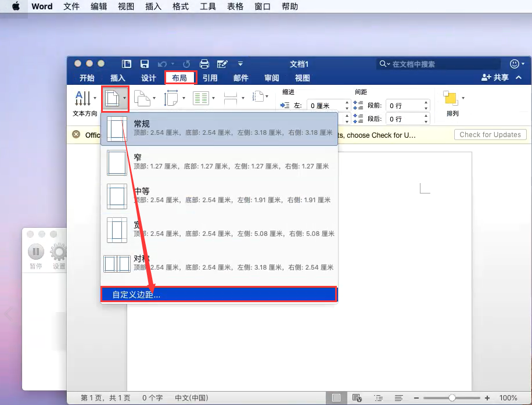The image size is (532, 405).
Task: Open the 格式 Format menu in menu bar
Action: (x=181, y=6)
